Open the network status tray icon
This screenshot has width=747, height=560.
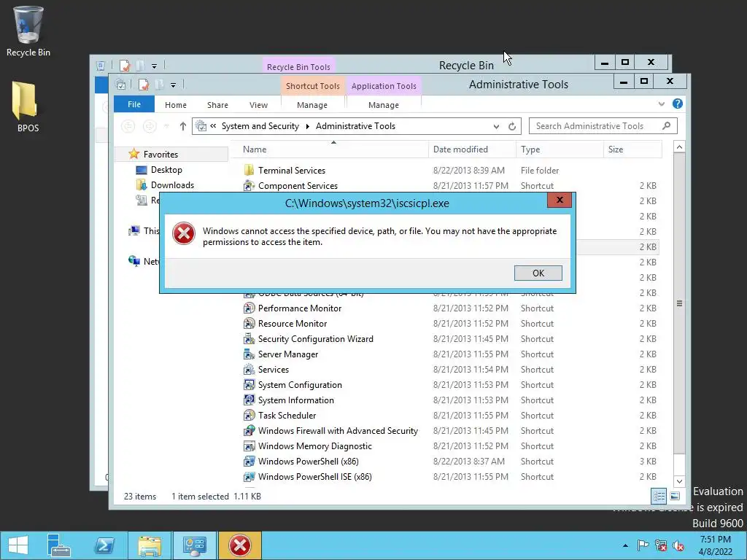[x=661, y=545]
